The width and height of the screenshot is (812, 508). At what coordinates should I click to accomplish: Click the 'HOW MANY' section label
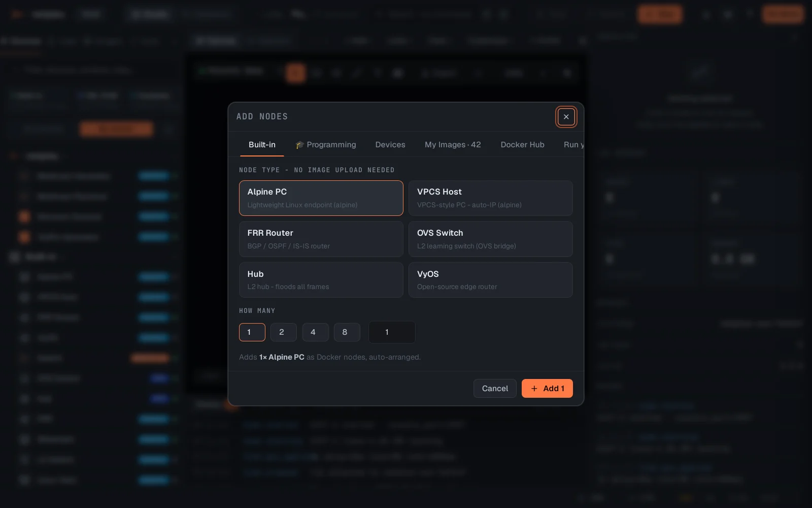pos(257,311)
